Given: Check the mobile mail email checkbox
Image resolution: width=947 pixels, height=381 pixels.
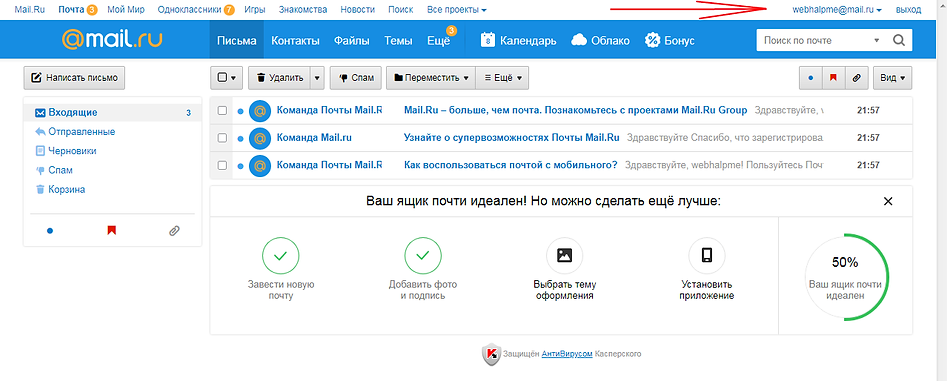Looking at the screenshot, I should (222, 165).
